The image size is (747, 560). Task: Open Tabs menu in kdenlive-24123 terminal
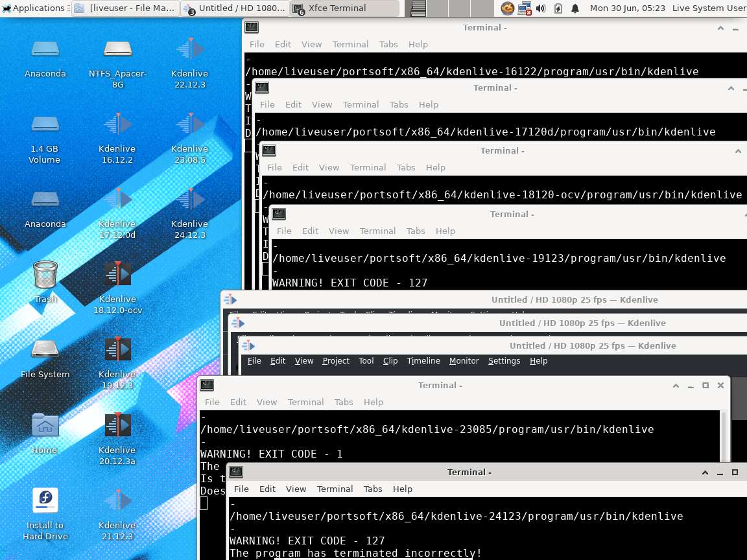[x=373, y=489]
